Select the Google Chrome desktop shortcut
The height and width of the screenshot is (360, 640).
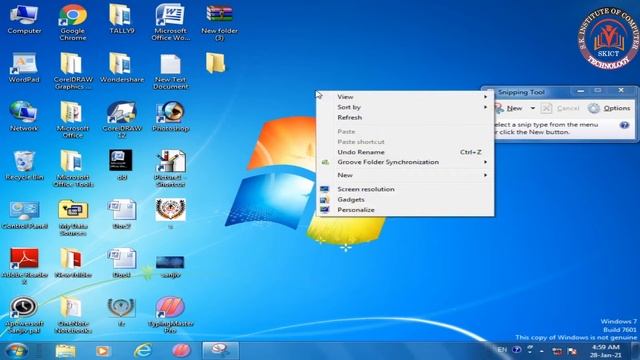pyautogui.click(x=73, y=16)
